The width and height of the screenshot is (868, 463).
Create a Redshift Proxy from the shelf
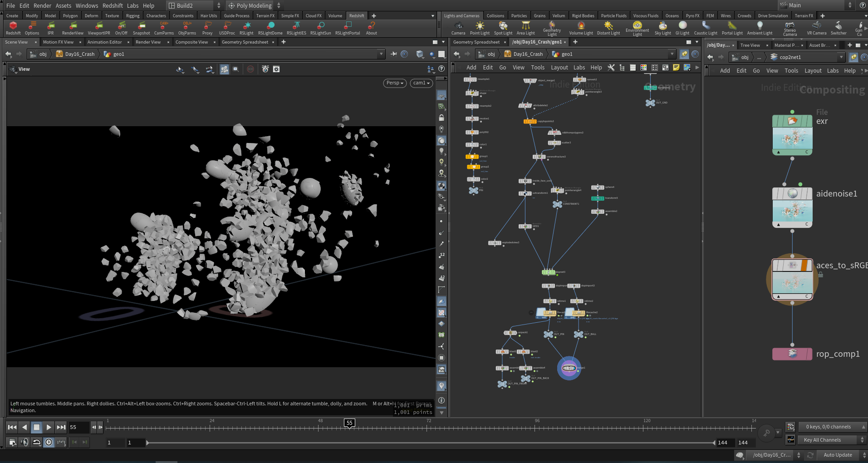[207, 28]
